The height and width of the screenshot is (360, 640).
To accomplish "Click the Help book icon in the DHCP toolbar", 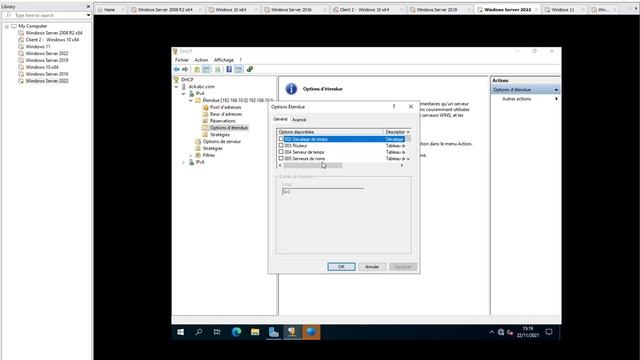I will tap(229, 69).
